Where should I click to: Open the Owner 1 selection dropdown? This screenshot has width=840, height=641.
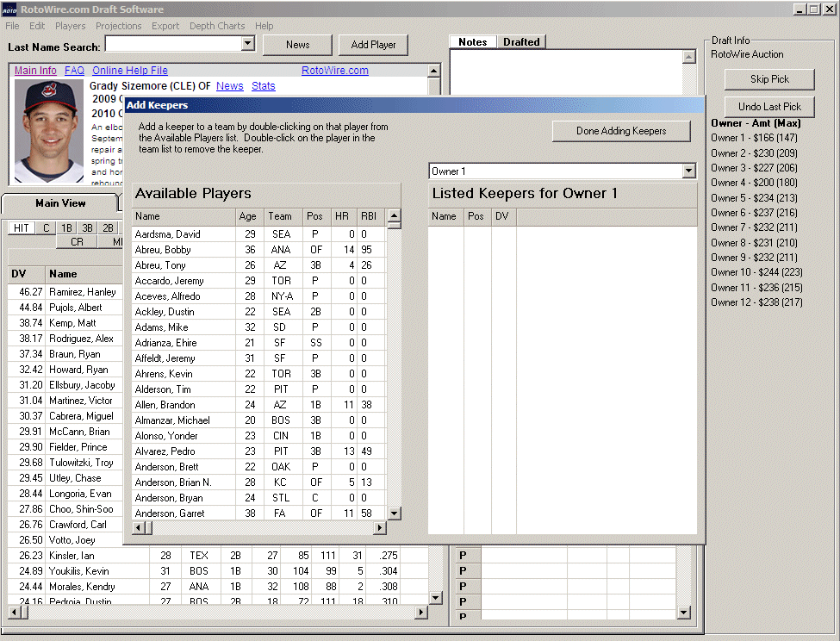[688, 171]
